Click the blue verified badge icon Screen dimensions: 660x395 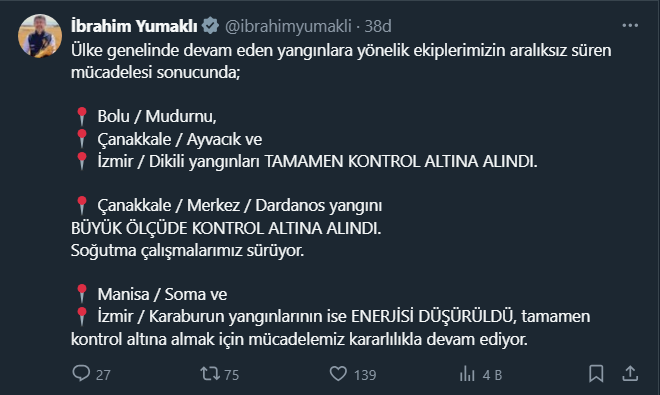(x=210, y=26)
